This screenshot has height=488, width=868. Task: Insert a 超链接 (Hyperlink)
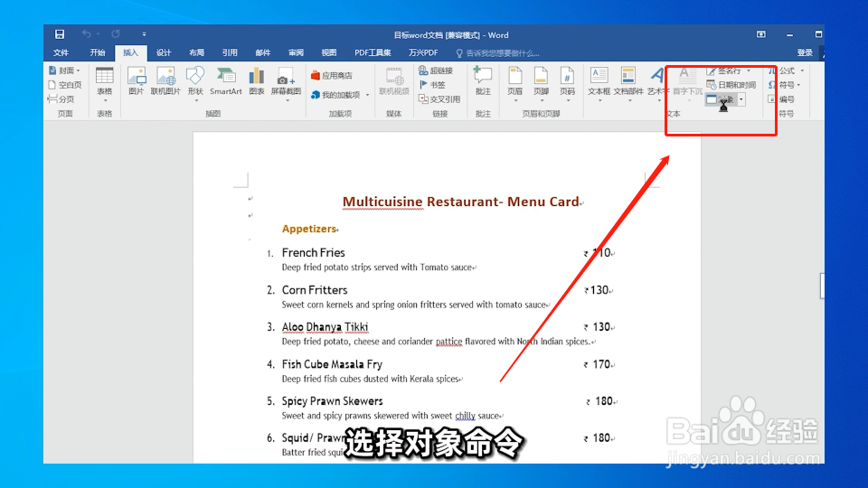pyautogui.click(x=436, y=70)
